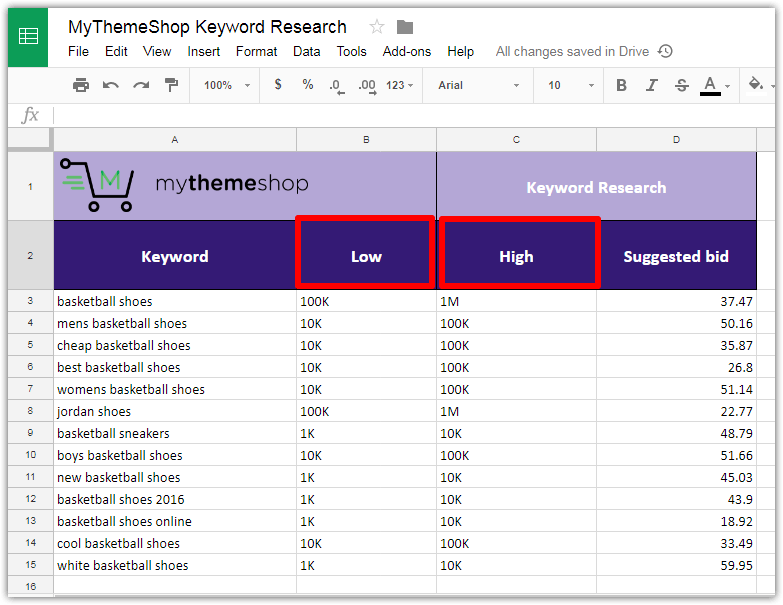Open the Help menu
This screenshot has width=783, height=605.
pyautogui.click(x=460, y=51)
